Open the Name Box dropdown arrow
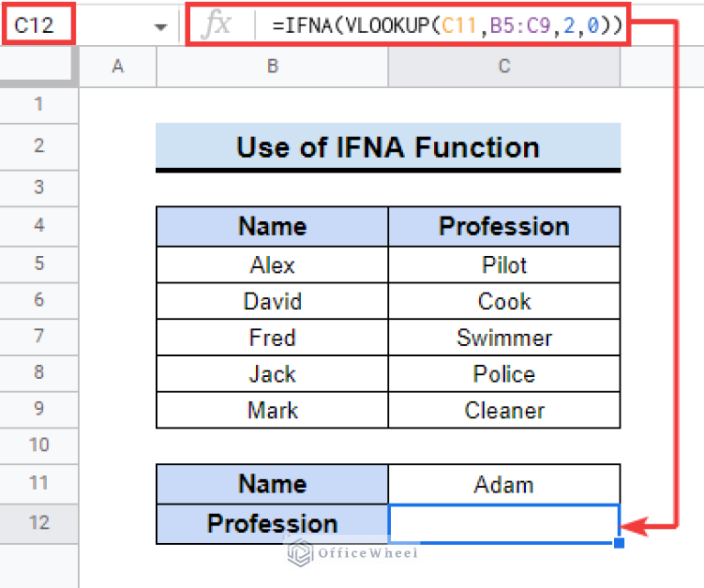Screen dimensions: 704x588 pyautogui.click(x=161, y=27)
